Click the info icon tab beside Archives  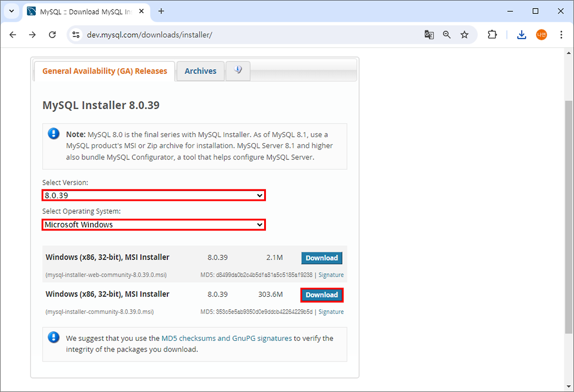[238, 70]
